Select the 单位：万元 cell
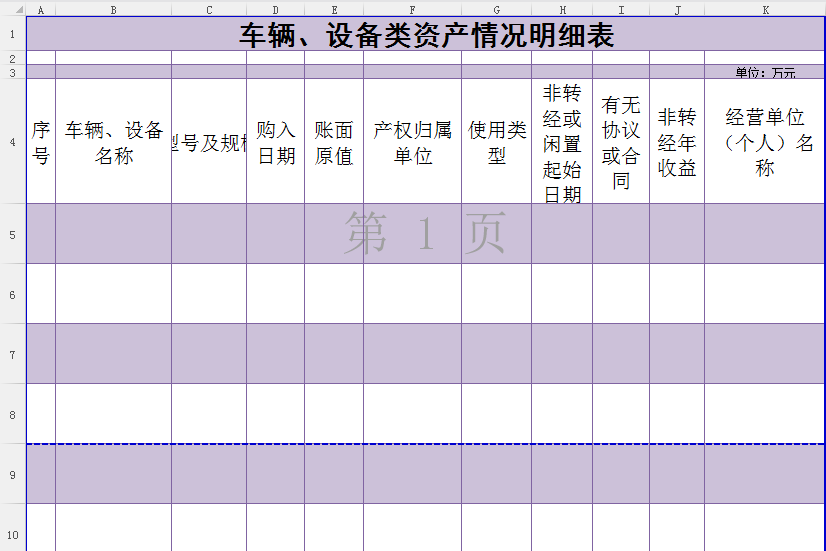The image size is (826, 551). (x=765, y=73)
